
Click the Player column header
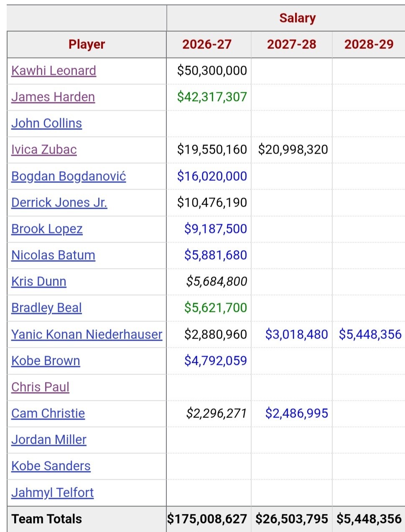(87, 44)
